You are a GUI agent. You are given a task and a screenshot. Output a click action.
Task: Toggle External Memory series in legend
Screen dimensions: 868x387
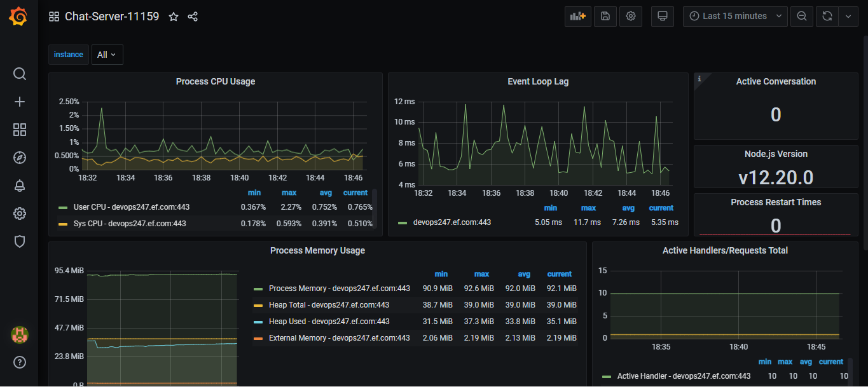pos(339,338)
